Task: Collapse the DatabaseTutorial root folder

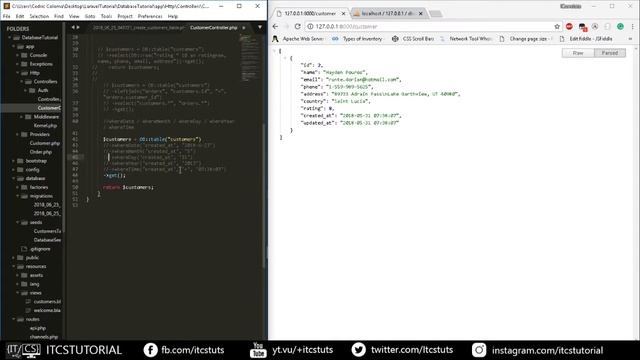Action: (x=10, y=38)
